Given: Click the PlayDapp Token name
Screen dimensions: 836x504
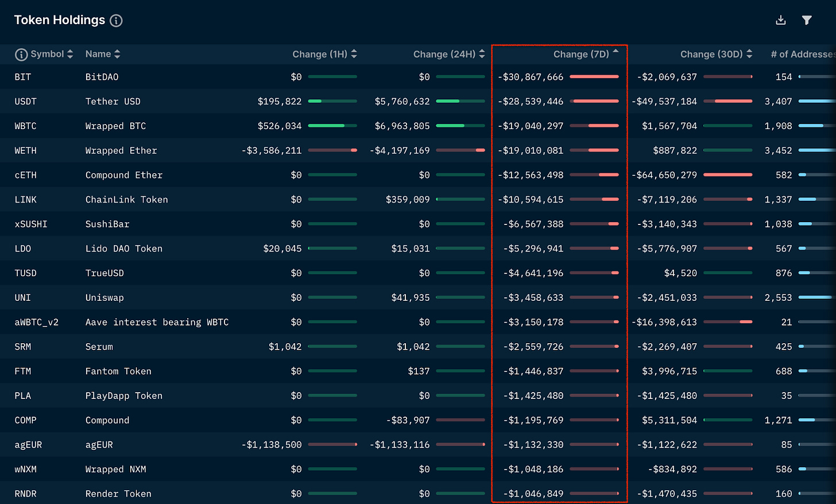Looking at the screenshot, I should click(x=124, y=396).
